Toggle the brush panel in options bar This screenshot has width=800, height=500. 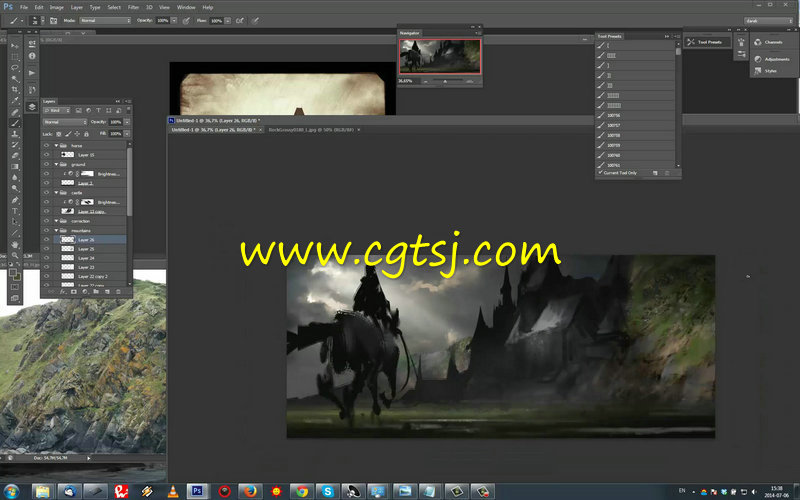coord(53,20)
